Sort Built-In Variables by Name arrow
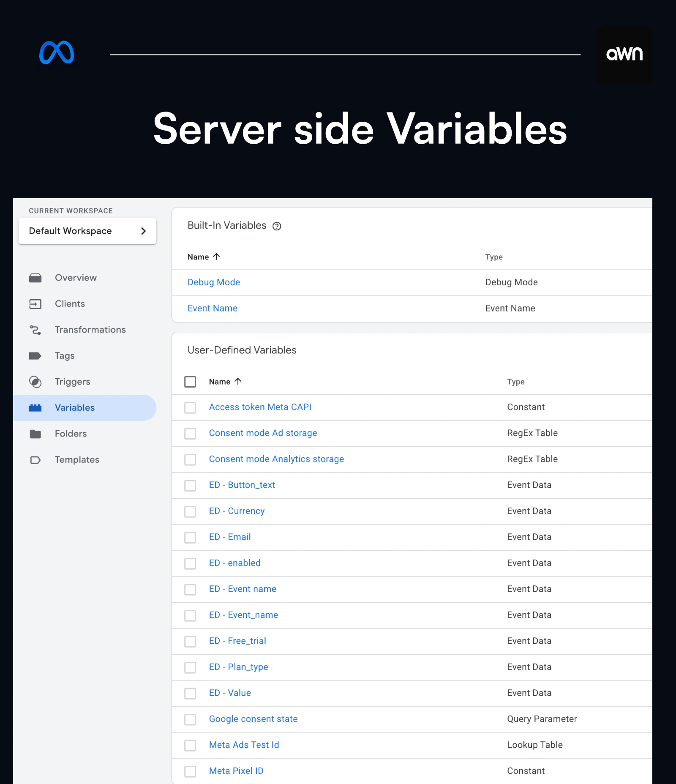This screenshot has width=676, height=784. click(x=217, y=257)
